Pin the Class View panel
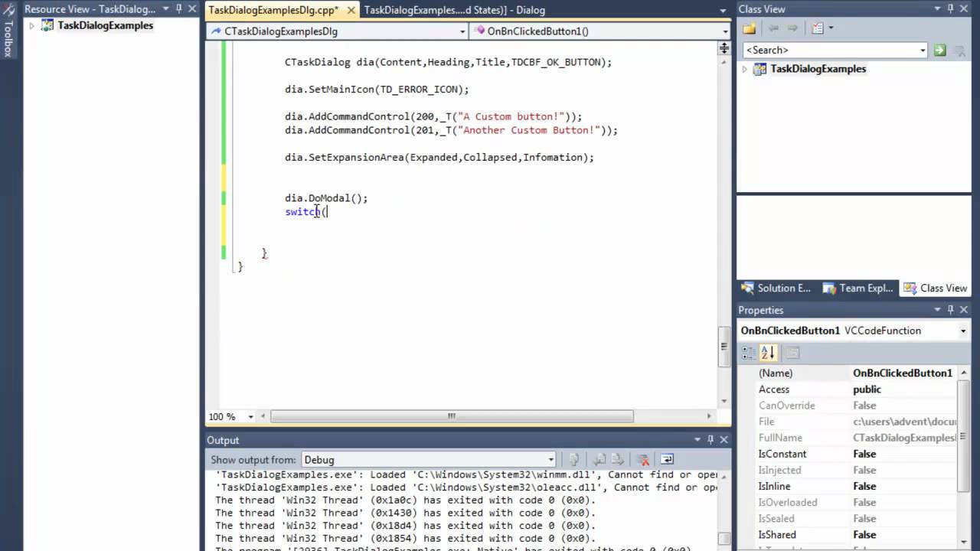Screen dimensions: 980x551 [951, 9]
